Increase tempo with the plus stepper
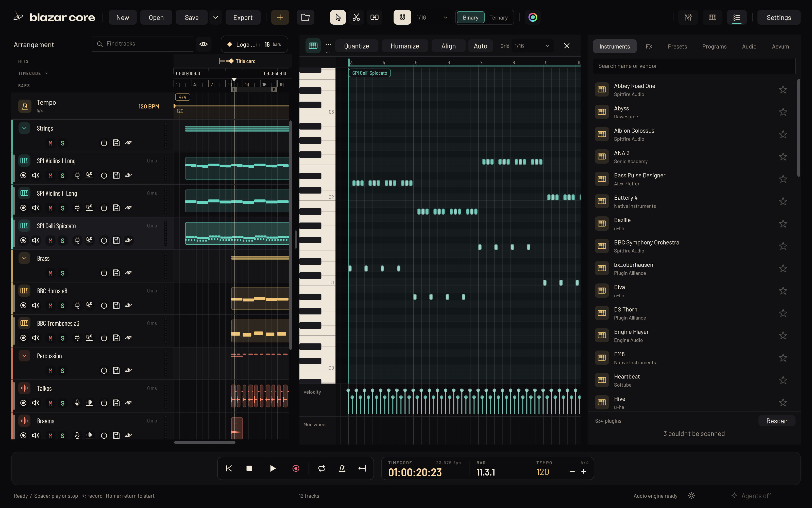The image size is (812, 508). pos(584,472)
